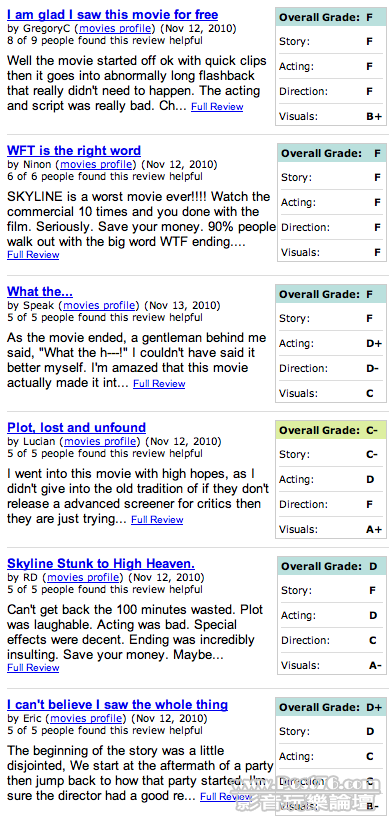This screenshot has width=389, height=820.
Task: Click Overall Grade header in Ninon's review
Action: 332,153
